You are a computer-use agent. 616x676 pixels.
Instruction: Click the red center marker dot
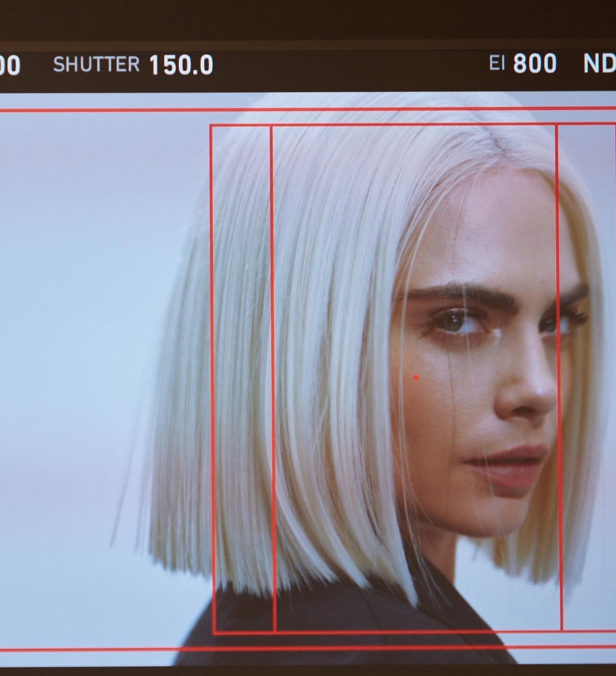point(416,377)
